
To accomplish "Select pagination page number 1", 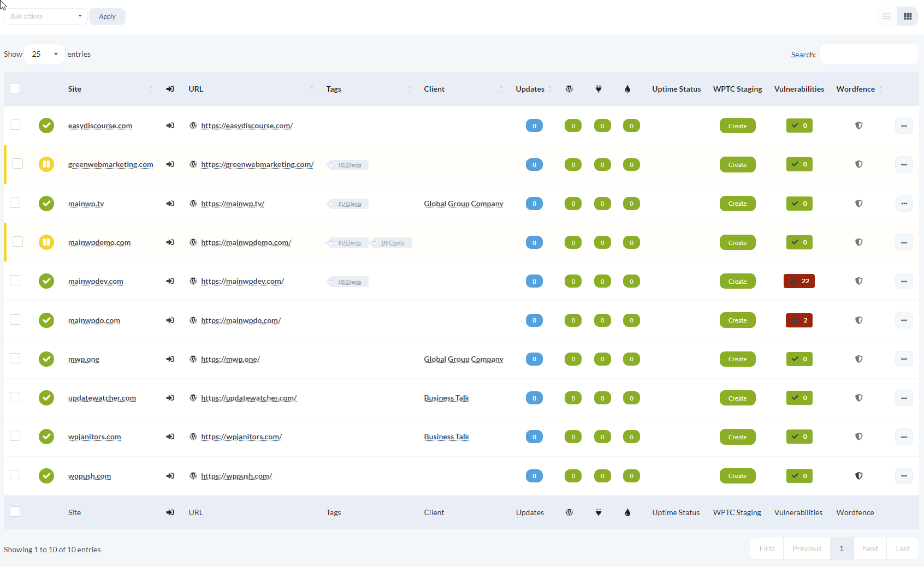I will pos(842,548).
